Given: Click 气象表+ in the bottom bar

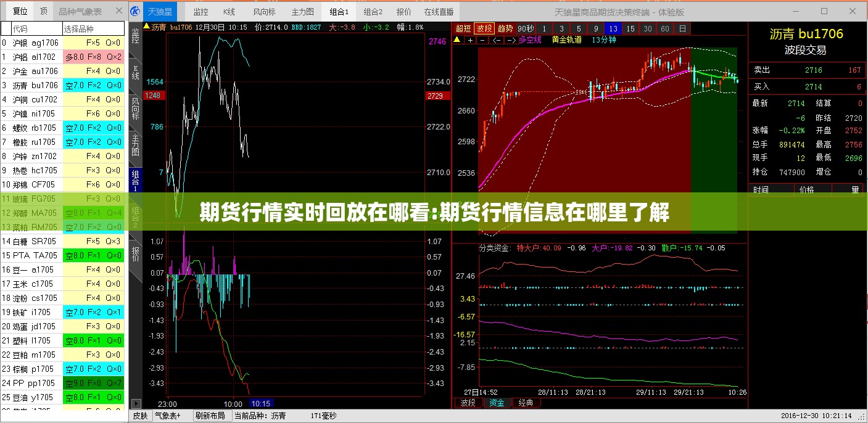Looking at the screenshot, I should pos(168,416).
